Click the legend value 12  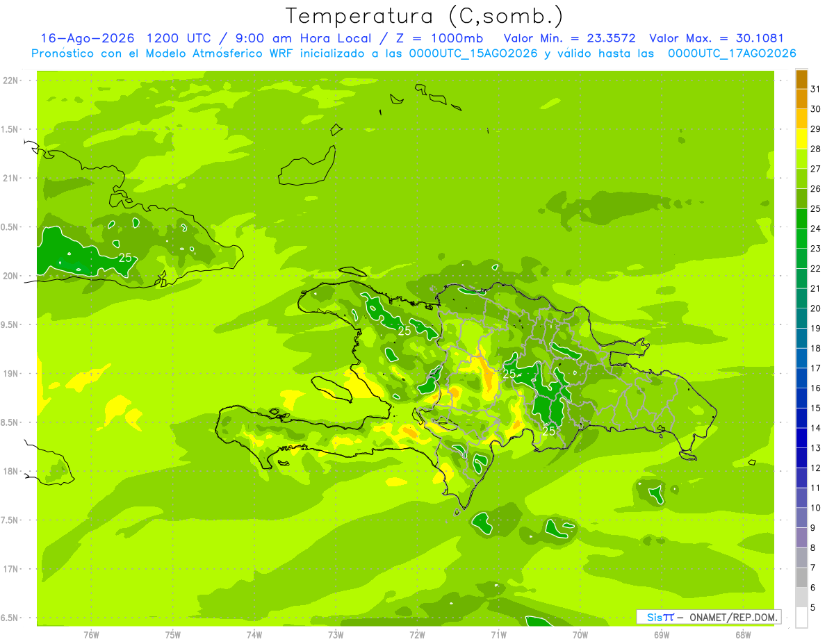click(815, 468)
